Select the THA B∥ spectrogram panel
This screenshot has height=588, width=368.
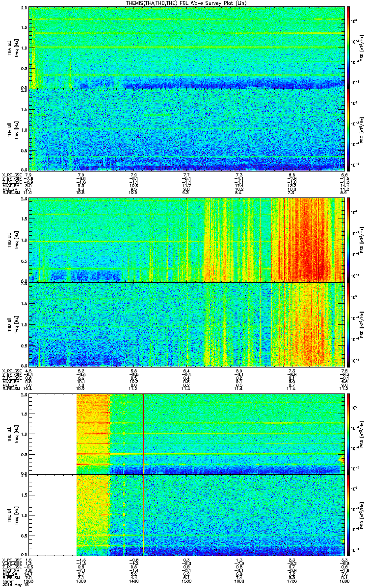[x=186, y=129]
